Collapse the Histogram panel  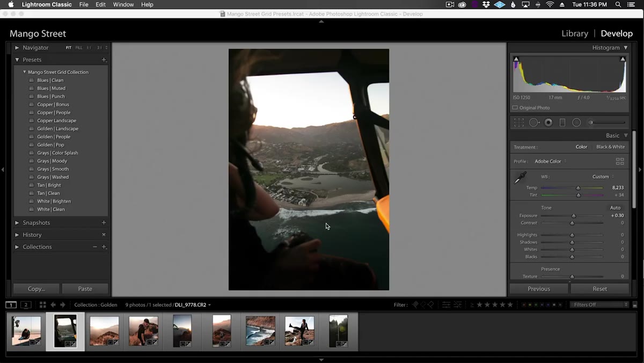[x=625, y=48]
